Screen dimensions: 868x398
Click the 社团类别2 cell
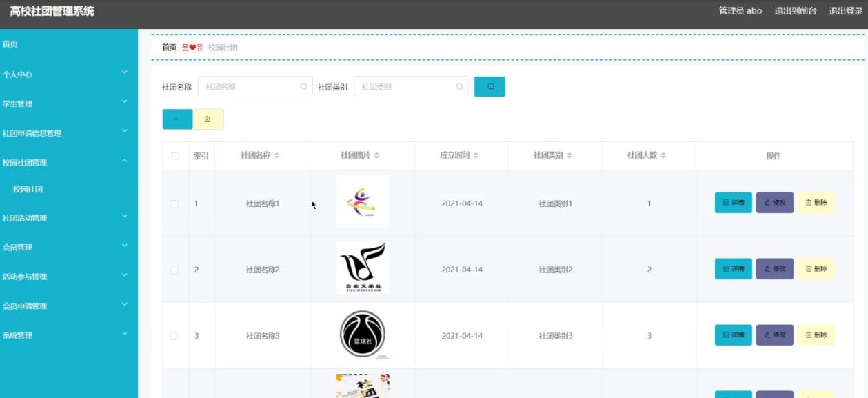point(555,270)
